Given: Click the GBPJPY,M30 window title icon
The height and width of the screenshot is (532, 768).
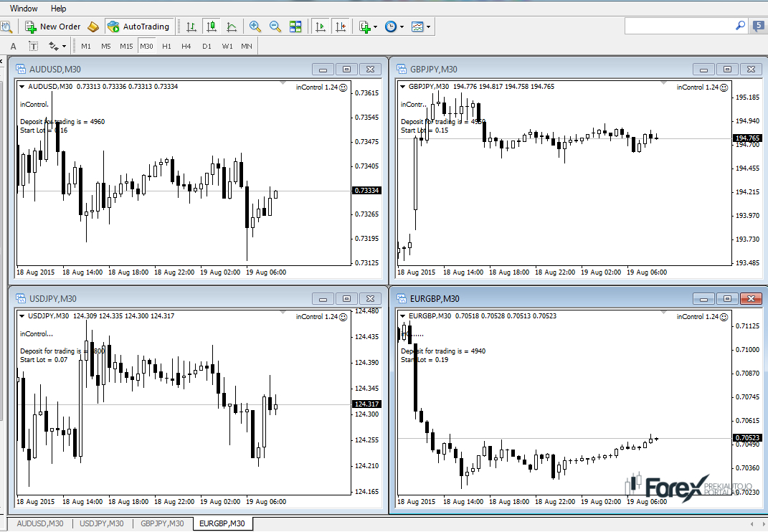Looking at the screenshot, I should click(x=402, y=69).
